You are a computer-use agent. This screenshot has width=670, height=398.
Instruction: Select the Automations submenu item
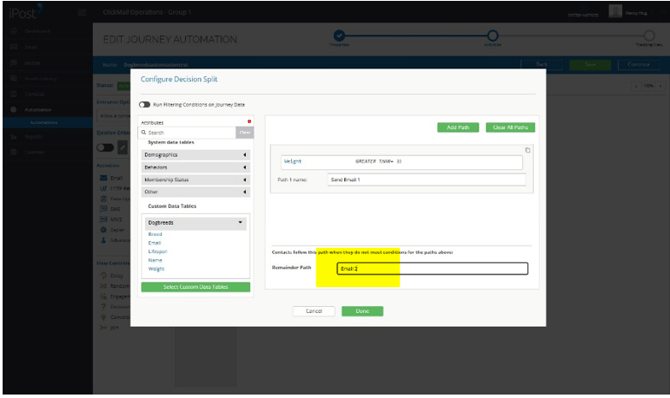tap(44, 123)
